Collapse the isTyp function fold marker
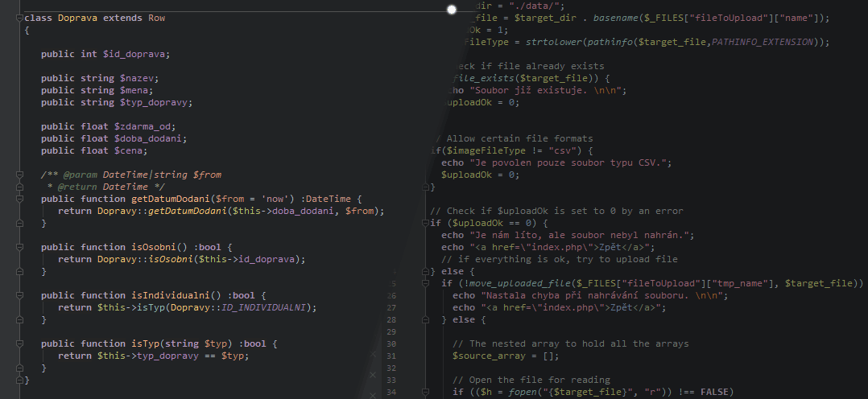The image size is (868, 399). 19,343
